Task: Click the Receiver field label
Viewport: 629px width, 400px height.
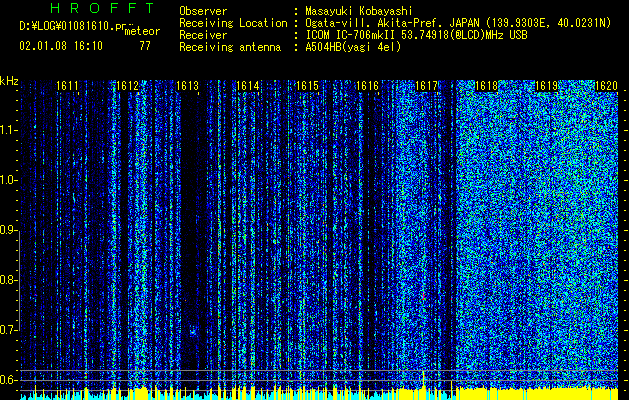Action: pos(203,35)
